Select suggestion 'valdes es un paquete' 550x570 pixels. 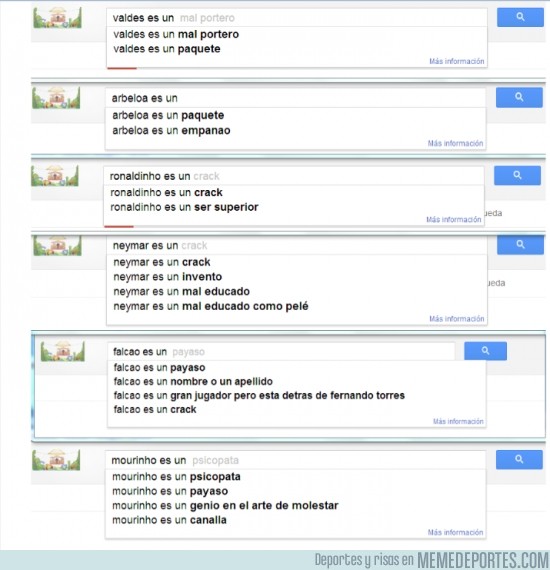click(x=167, y=49)
